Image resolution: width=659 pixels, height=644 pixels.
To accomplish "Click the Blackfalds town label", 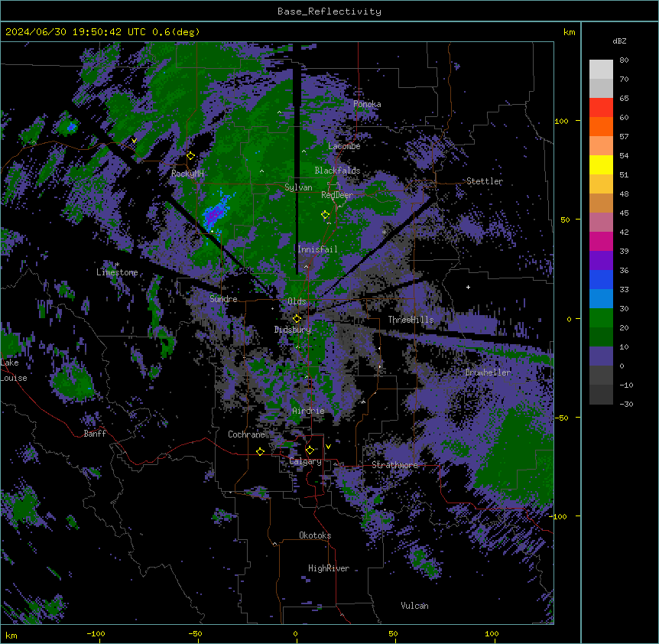I will point(337,171).
